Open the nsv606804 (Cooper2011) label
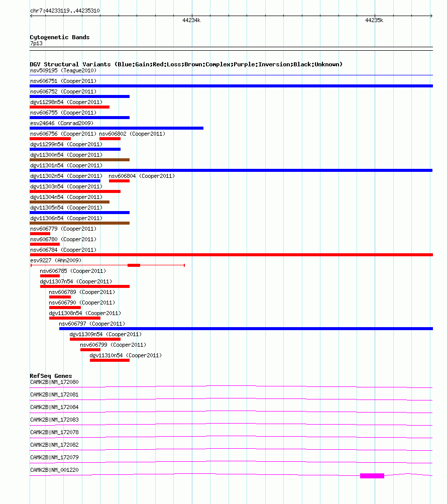Viewport: 447px width, 504px height. click(142, 176)
